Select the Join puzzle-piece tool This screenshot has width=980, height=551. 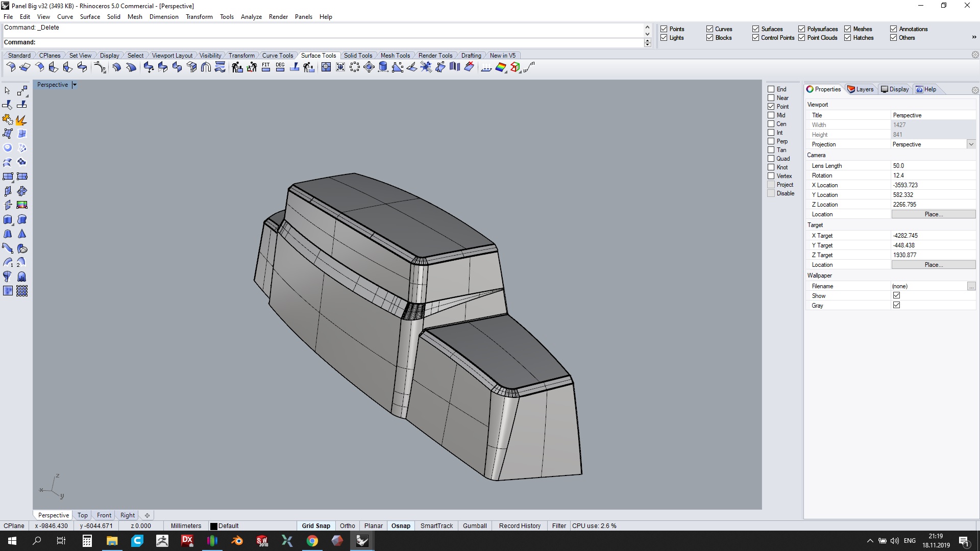tap(8, 119)
